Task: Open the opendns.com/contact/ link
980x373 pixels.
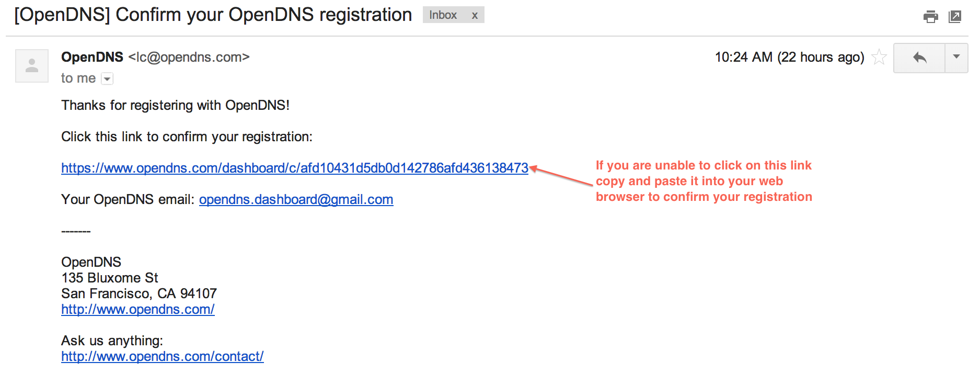Action: coord(163,356)
